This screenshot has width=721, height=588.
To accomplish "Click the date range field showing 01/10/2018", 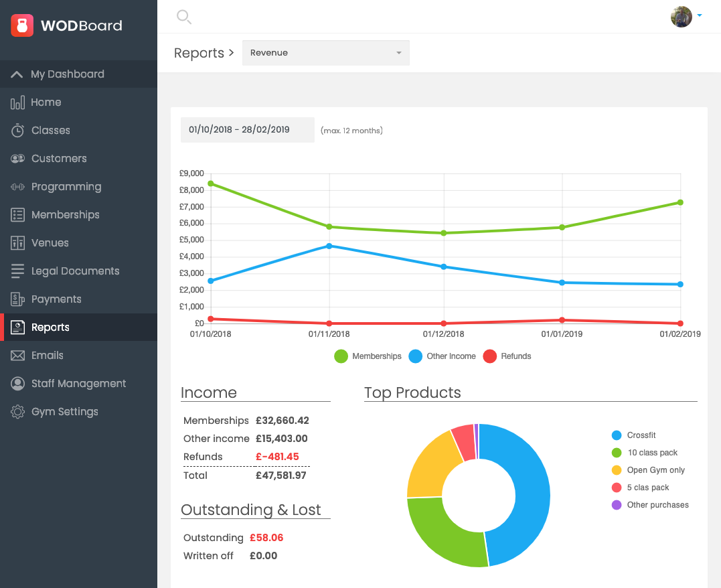I will point(247,129).
